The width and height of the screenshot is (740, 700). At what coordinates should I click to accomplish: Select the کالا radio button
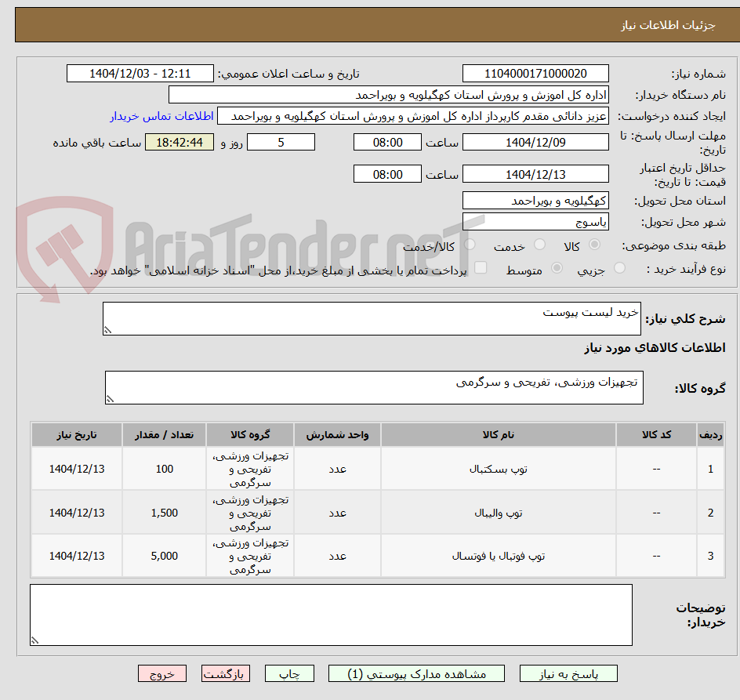pyautogui.click(x=595, y=245)
